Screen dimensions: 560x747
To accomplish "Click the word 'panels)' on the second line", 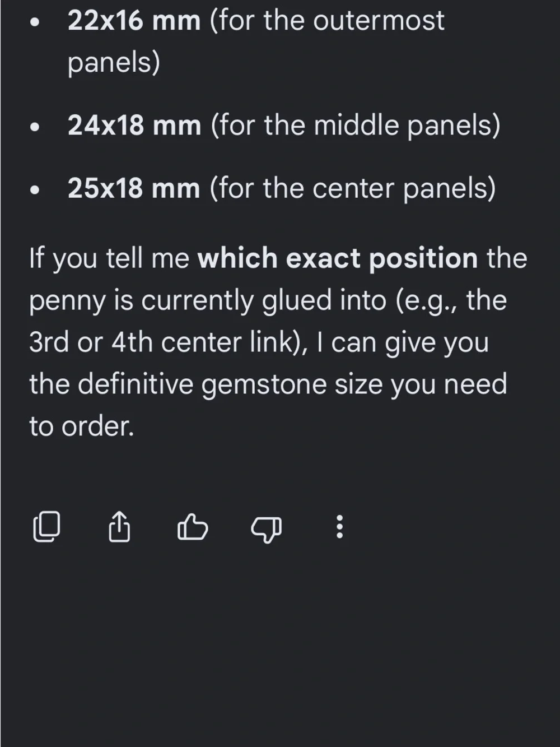I will 114,63.
